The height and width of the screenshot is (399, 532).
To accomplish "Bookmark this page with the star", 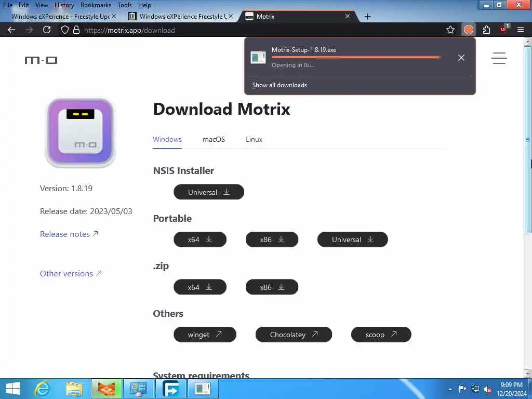I will coord(450,30).
